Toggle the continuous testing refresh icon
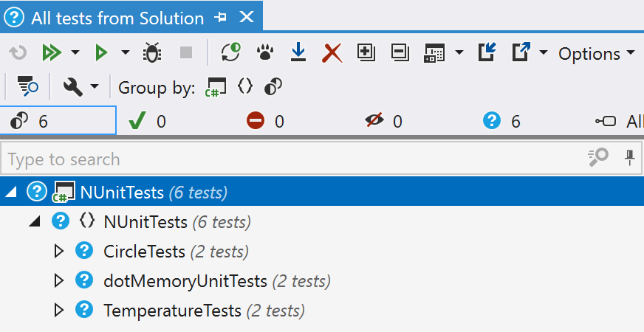644x332 pixels. [x=231, y=53]
